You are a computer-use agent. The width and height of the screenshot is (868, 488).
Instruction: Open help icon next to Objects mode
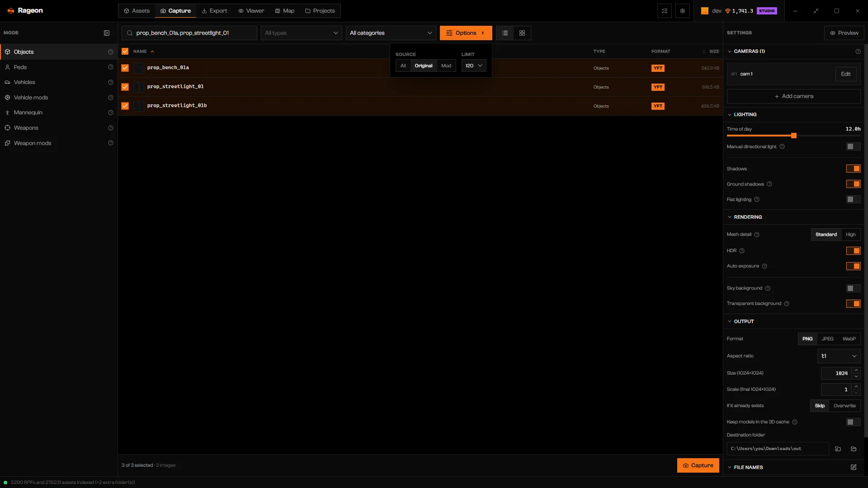point(111,52)
